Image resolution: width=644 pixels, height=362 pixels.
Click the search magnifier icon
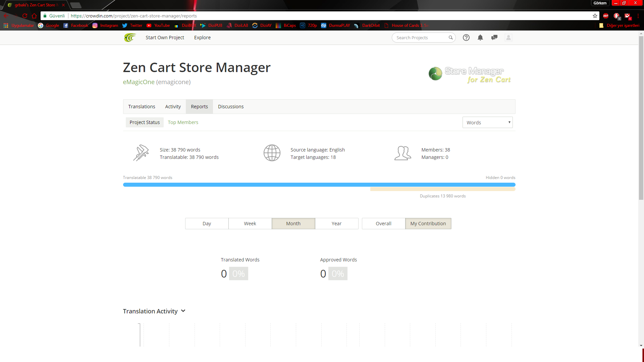[x=450, y=38]
